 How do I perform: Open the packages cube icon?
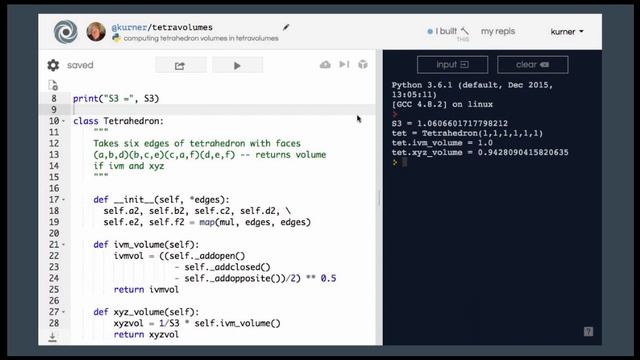point(363,64)
